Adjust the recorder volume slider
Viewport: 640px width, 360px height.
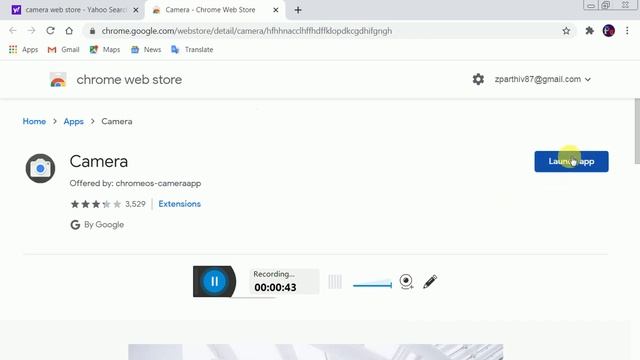[372, 284]
